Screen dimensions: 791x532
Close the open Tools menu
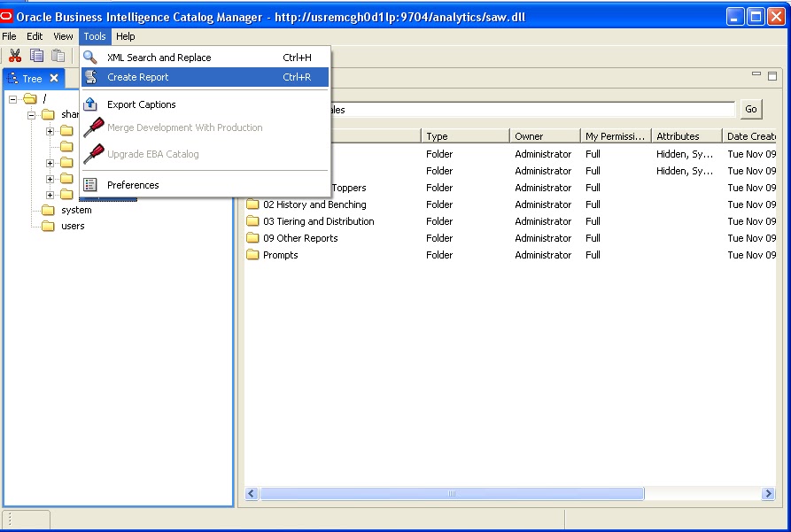(94, 36)
